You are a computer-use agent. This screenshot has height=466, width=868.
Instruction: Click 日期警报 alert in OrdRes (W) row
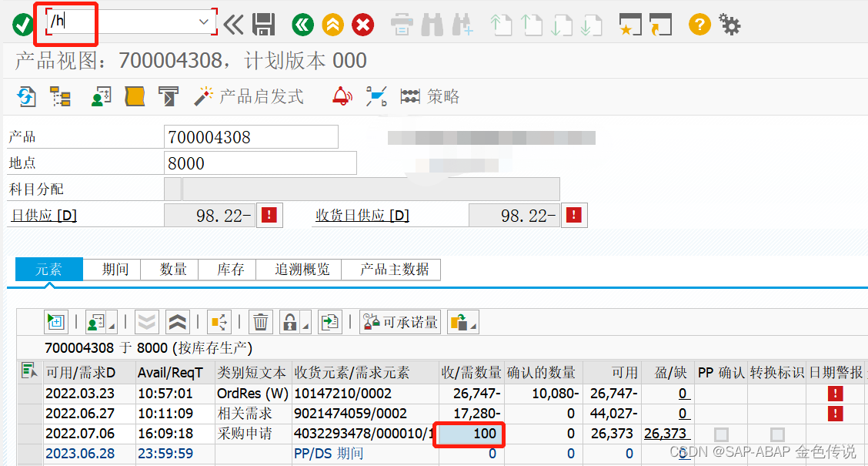835,394
